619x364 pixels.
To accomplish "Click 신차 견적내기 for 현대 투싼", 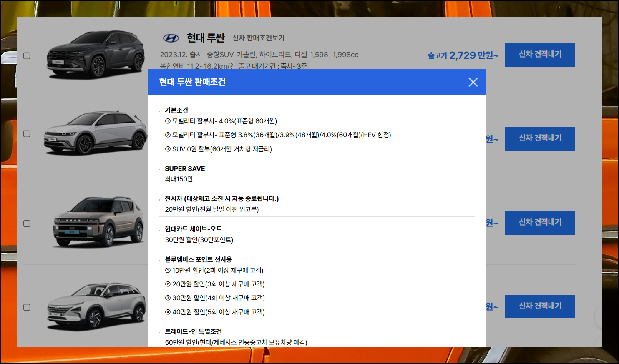I will (540, 55).
